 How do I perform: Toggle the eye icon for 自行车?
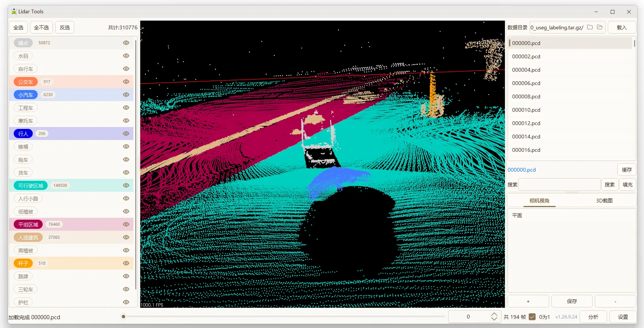126,69
